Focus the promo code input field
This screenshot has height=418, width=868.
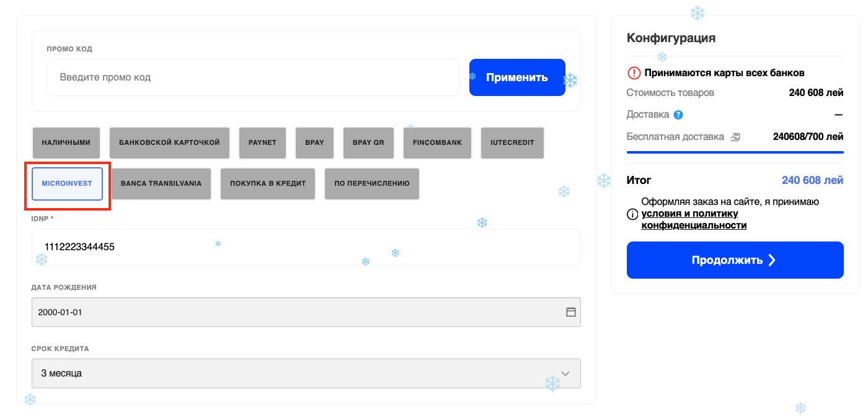253,77
